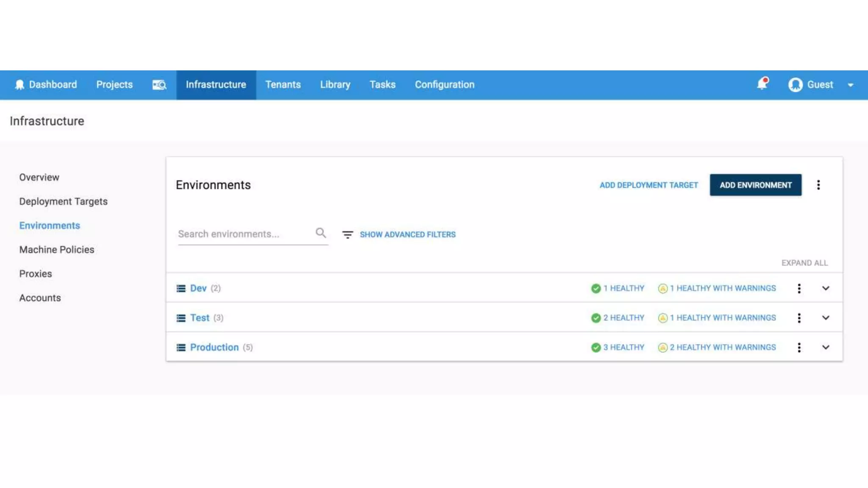Screen dimensions: 868x488
Task: Expand the Test environment chevron
Action: tap(826, 318)
